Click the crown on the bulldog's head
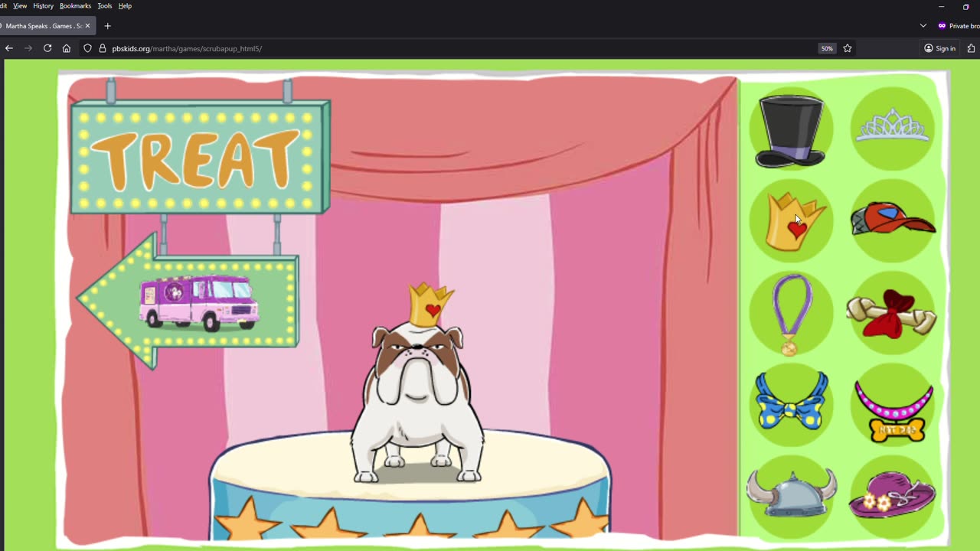Screen dimensions: 980x551 tap(431, 305)
